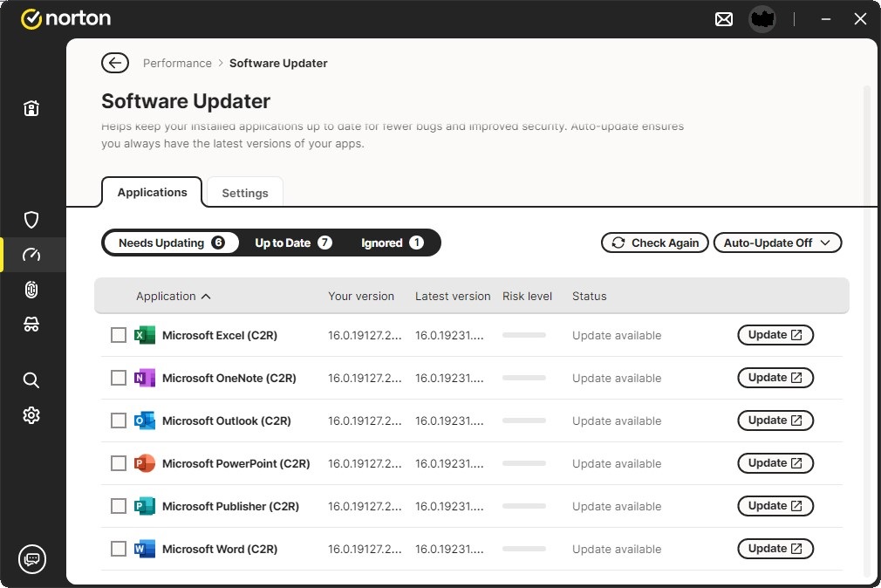Switch to the Settings tab
The width and height of the screenshot is (881, 588).
(x=244, y=193)
